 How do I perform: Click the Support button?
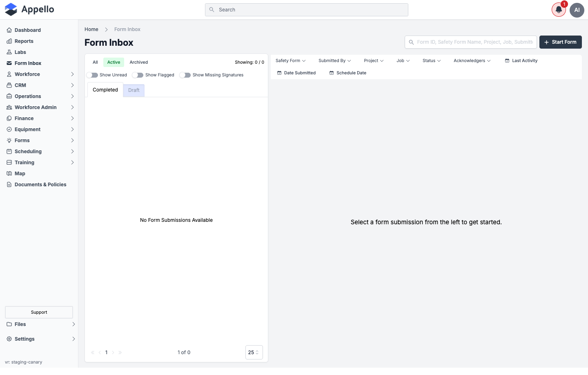(x=39, y=312)
